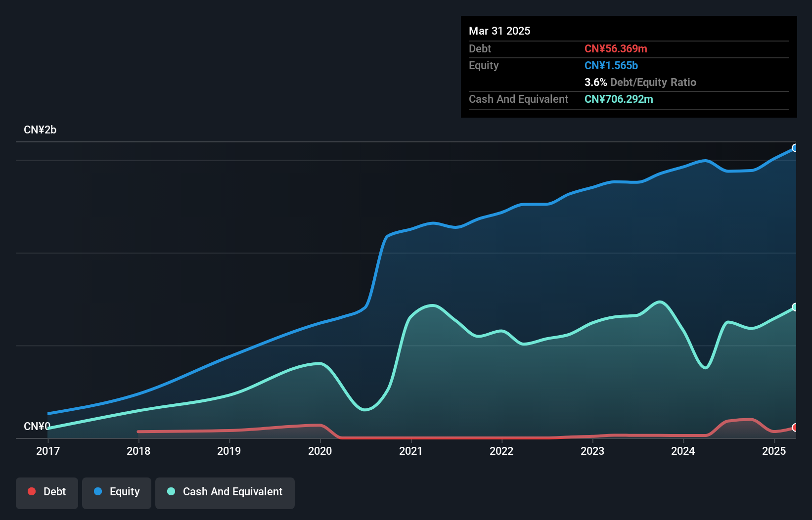Select the 2024 x-axis label
The width and height of the screenshot is (812, 520).
point(683,451)
